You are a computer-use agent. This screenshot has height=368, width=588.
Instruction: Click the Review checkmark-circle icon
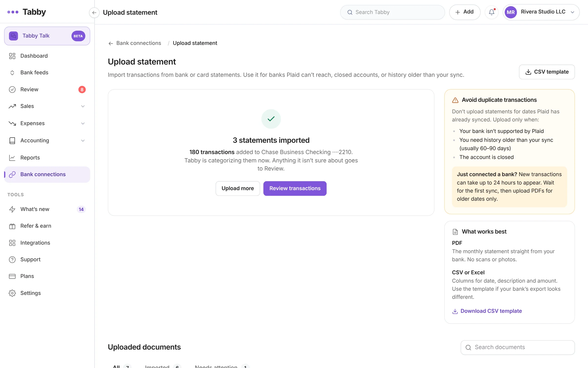[x=12, y=90]
